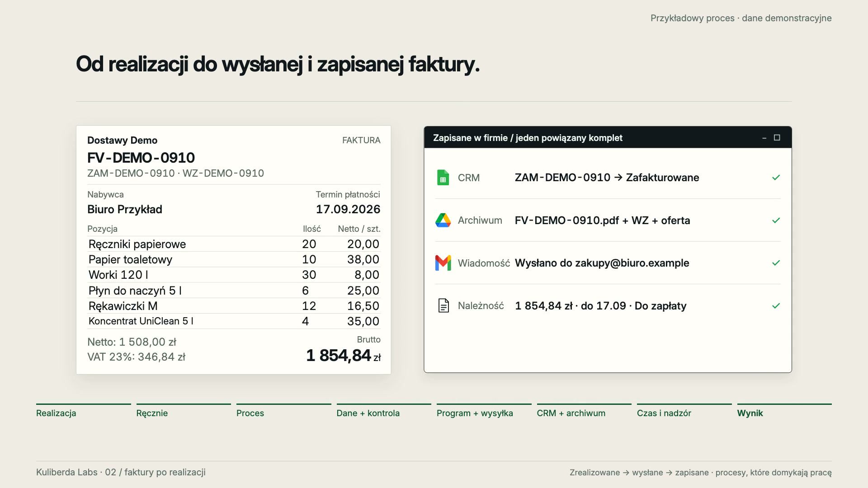Click buyer name Biuro Przykład
The width and height of the screenshot is (868, 488).
[x=125, y=209]
